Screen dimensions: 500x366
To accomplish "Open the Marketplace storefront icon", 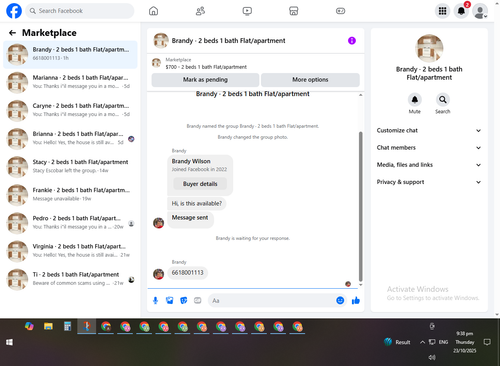I will point(294,11).
